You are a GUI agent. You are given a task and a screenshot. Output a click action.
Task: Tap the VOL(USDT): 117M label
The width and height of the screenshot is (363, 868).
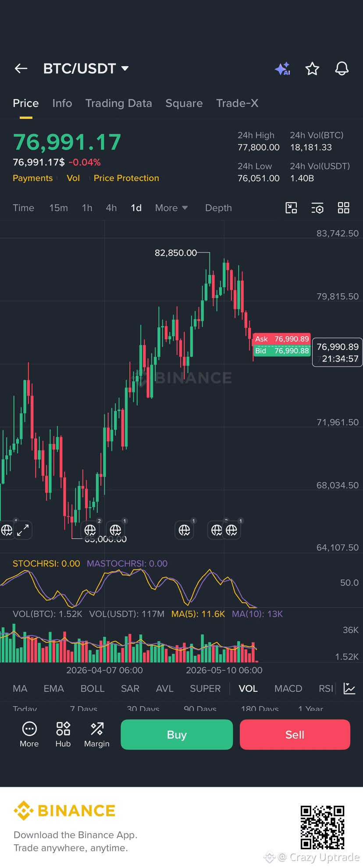[x=127, y=614]
